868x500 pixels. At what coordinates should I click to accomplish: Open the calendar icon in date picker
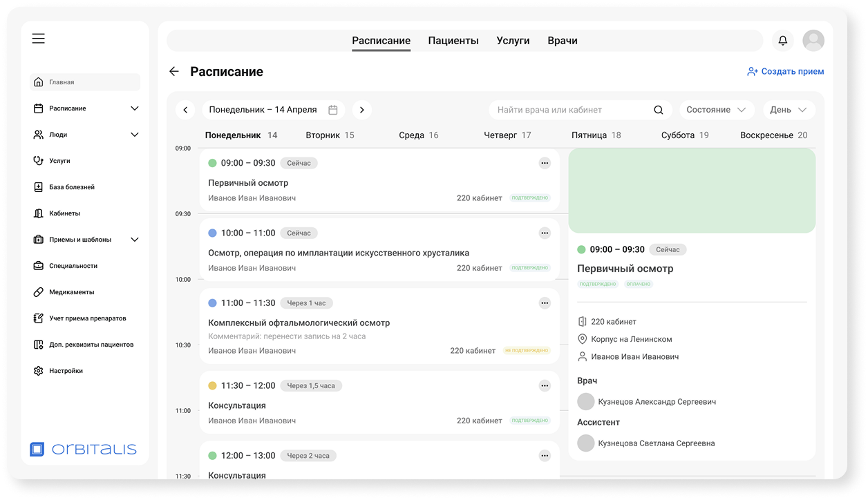[x=333, y=110]
